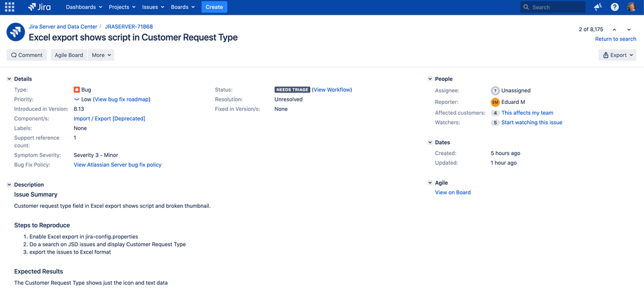Open View bug fix roadmap link
Image resolution: width=644 pixels, height=297 pixels.
point(122,99)
